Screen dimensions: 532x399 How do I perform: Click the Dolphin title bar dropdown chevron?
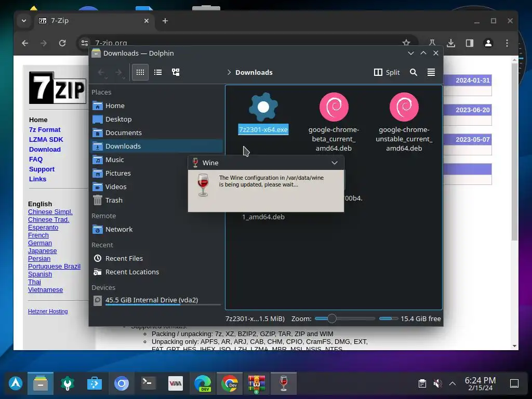tap(411, 54)
